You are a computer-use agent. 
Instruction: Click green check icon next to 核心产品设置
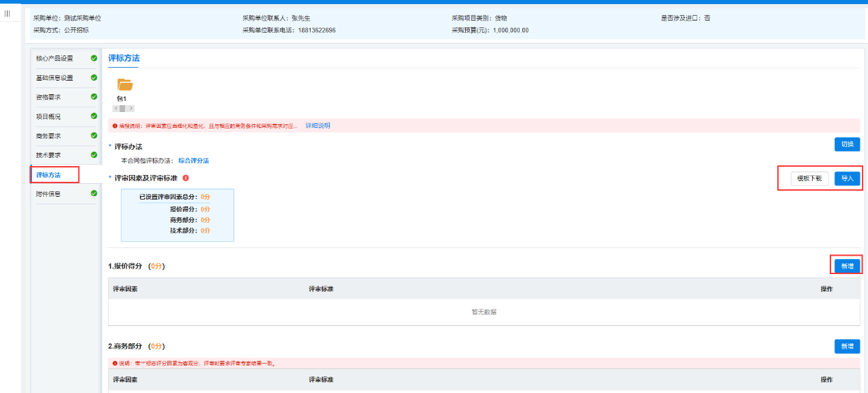(x=94, y=58)
